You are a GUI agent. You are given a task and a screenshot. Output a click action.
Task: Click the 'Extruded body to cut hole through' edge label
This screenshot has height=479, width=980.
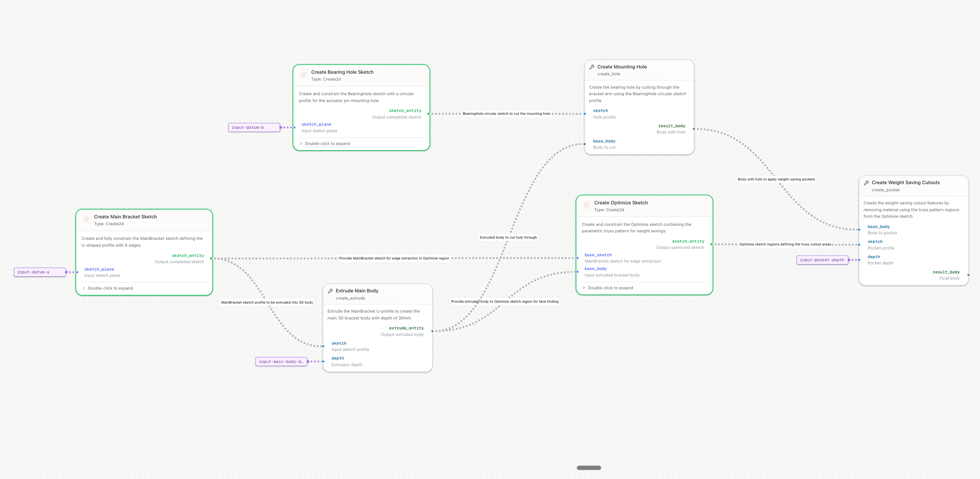tap(508, 238)
